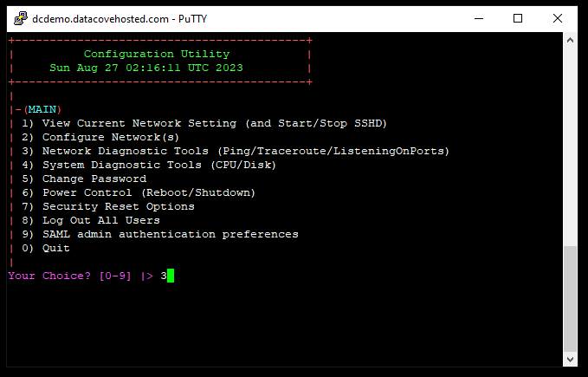This screenshot has width=588, height=377.
Task: Click the window title 'dcdemo.datacovehosted.com - PuTTY'
Action: coord(120,19)
